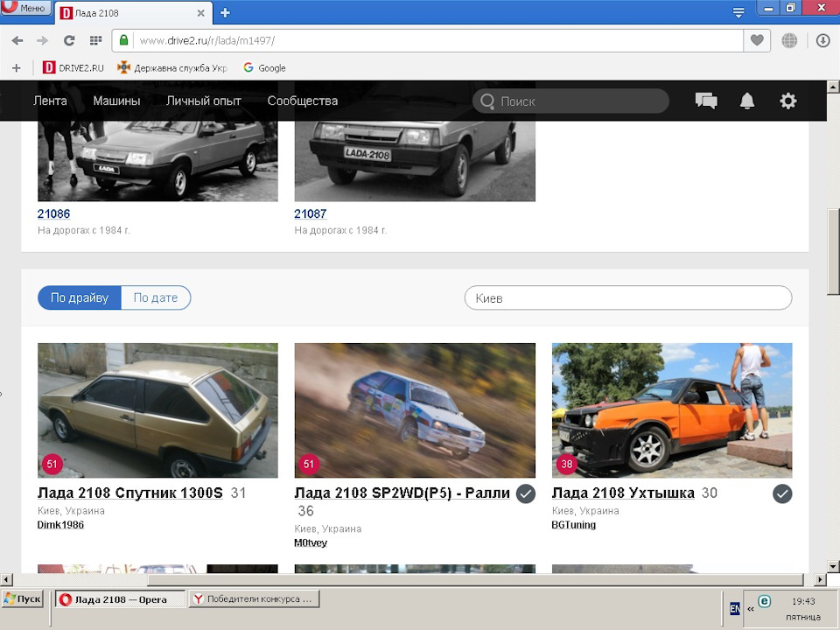Go to Сообщества in site menu
The height and width of the screenshot is (630, 840).
point(303,101)
